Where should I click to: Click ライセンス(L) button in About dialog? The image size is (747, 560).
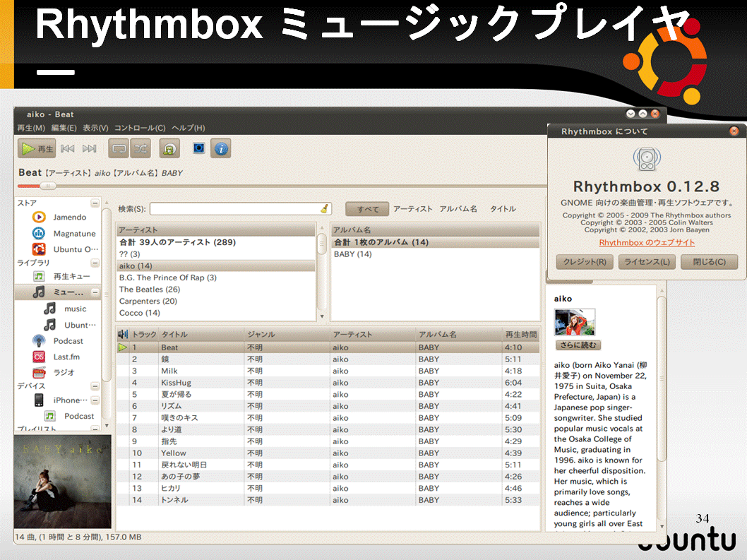(647, 262)
